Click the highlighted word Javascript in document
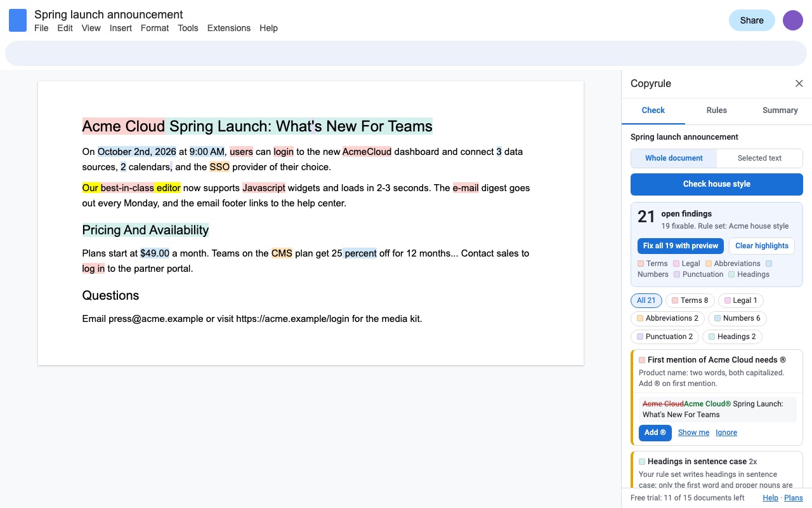 click(x=264, y=188)
